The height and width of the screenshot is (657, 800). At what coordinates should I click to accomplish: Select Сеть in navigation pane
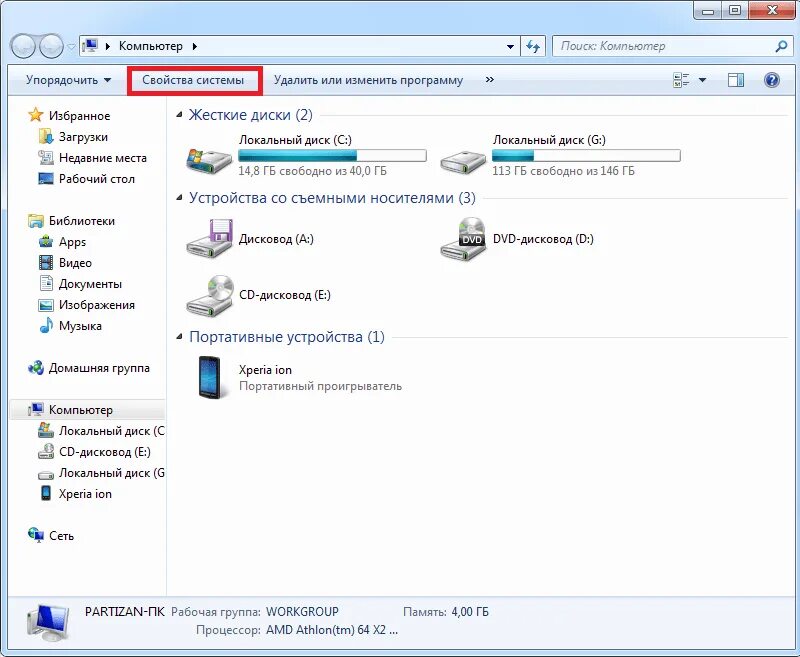pyautogui.click(x=61, y=536)
